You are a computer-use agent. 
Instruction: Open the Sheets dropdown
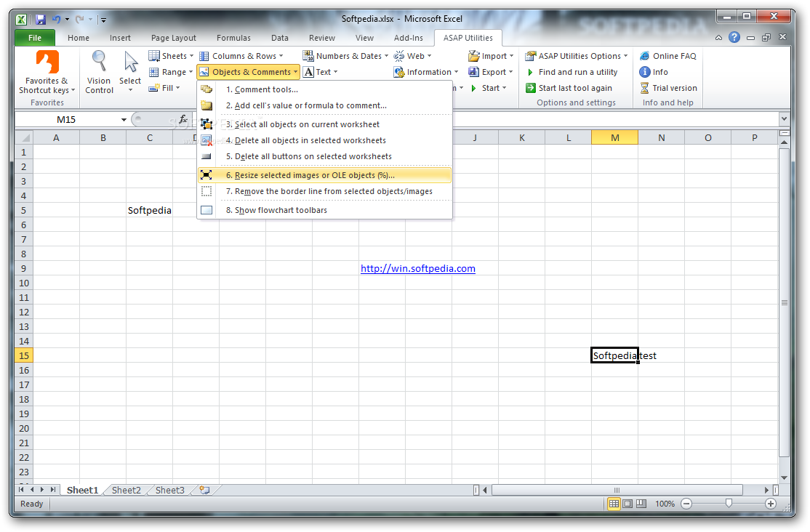point(171,56)
